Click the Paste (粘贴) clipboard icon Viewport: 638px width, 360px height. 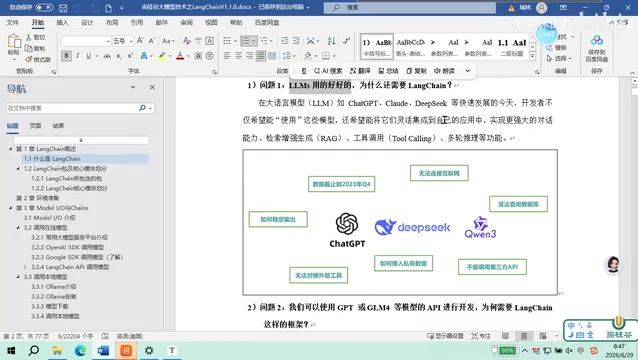click(x=14, y=41)
